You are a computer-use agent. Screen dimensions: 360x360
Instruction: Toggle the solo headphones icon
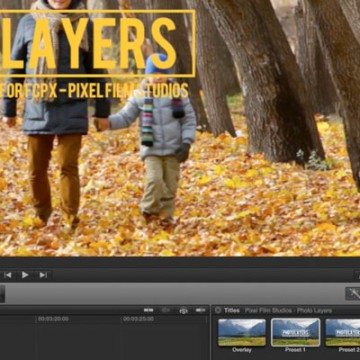[183, 311]
